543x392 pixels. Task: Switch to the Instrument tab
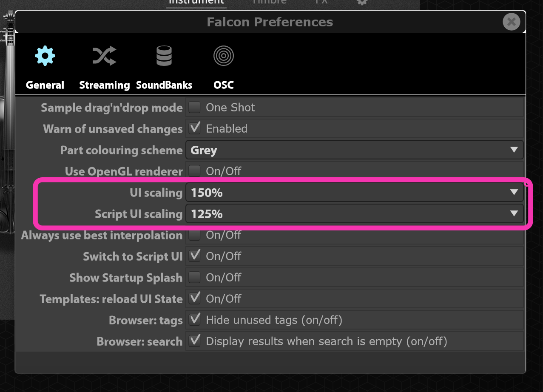click(x=196, y=2)
